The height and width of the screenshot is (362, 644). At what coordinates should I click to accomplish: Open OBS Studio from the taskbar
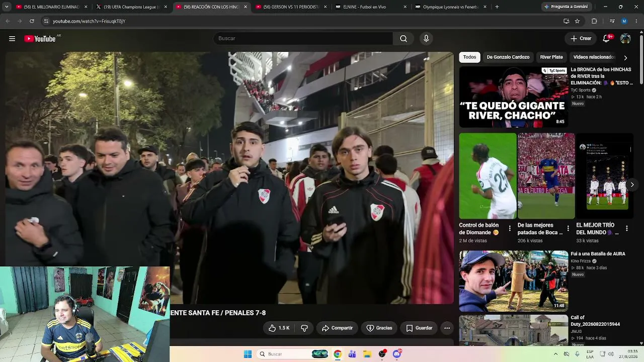click(x=382, y=354)
